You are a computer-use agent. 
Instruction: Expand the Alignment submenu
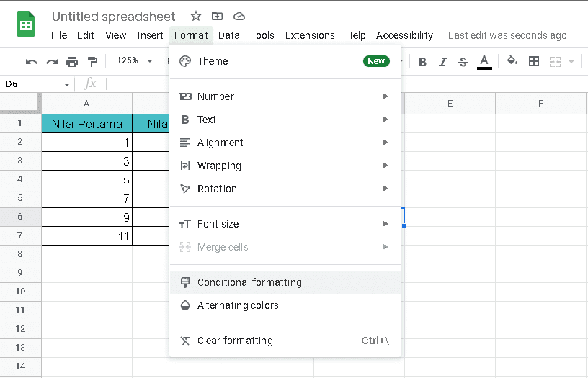click(285, 143)
